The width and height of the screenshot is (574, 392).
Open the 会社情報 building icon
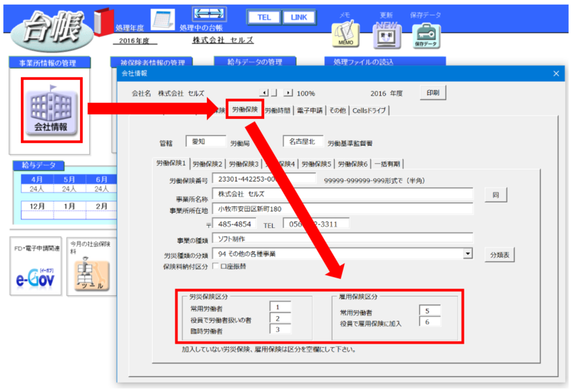[x=51, y=110]
